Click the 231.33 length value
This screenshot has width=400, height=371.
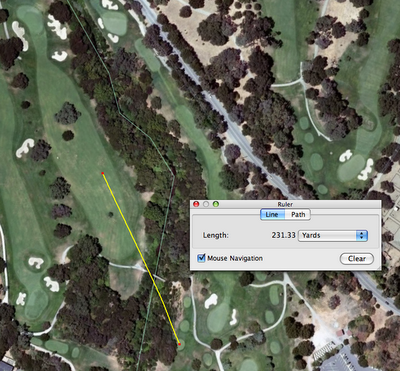(x=283, y=235)
